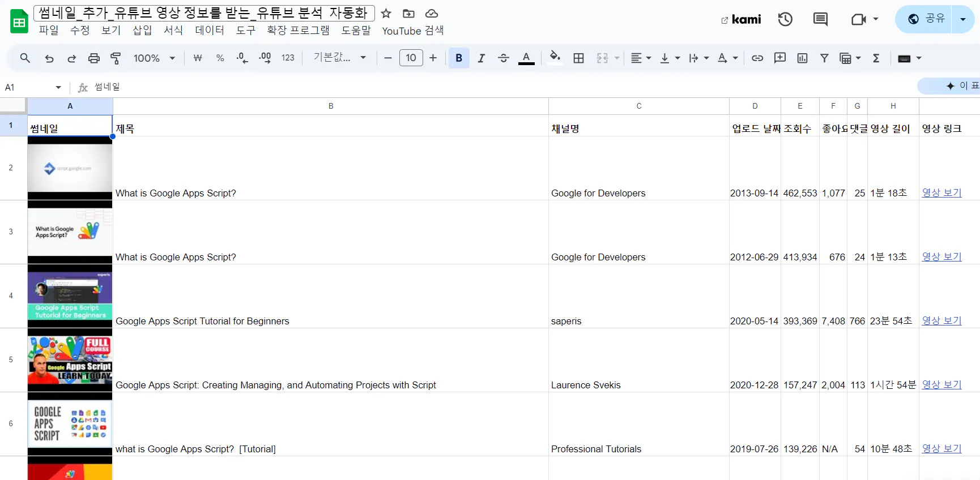Click the search menus magnifier icon

click(25, 58)
